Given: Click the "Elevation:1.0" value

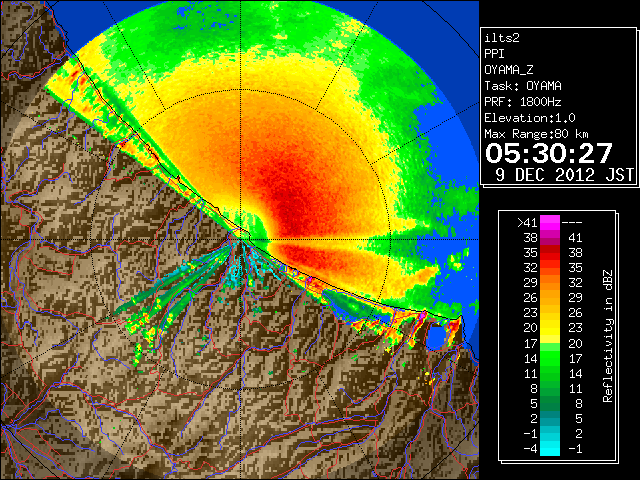Looking at the screenshot, I should tap(530, 118).
